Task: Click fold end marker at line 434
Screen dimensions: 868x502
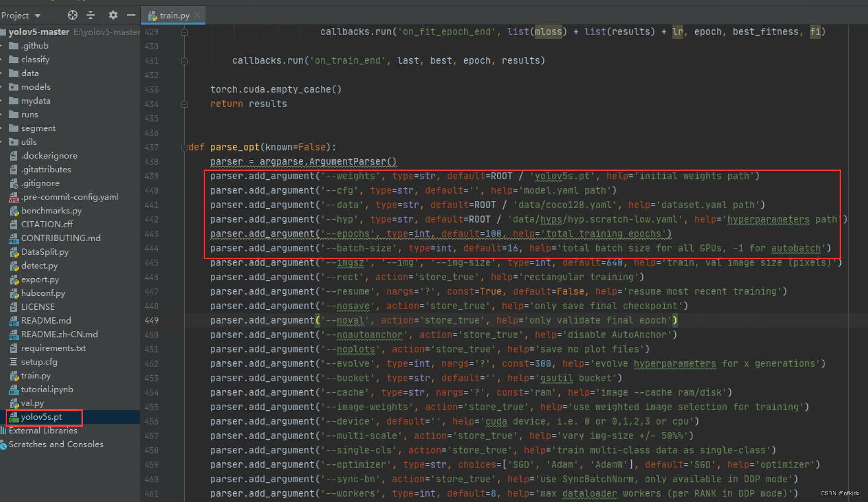Action: click(x=184, y=104)
